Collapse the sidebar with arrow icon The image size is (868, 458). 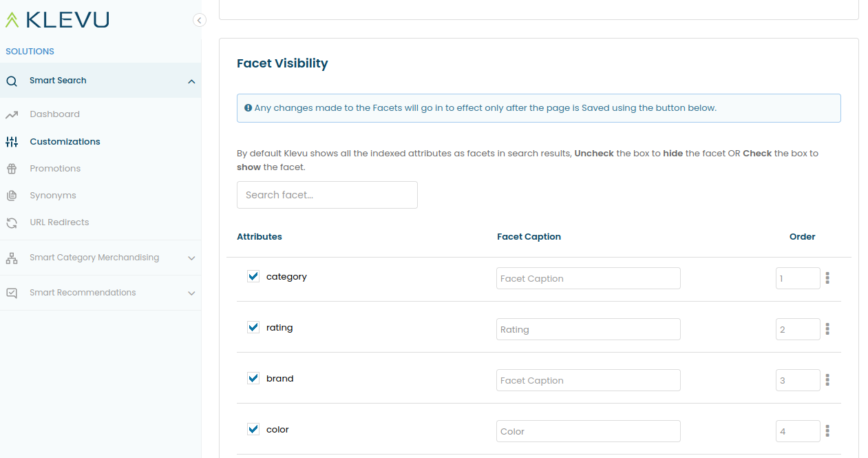(x=200, y=21)
